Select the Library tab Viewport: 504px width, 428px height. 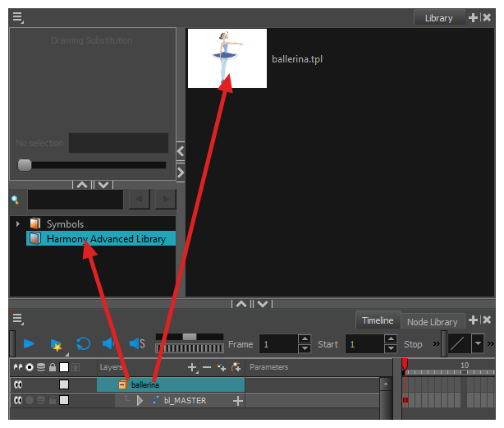438,17
